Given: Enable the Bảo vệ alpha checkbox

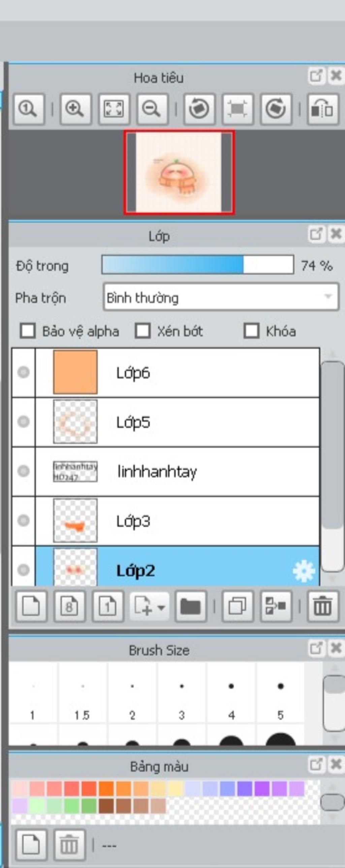Looking at the screenshot, I should click(x=28, y=331).
